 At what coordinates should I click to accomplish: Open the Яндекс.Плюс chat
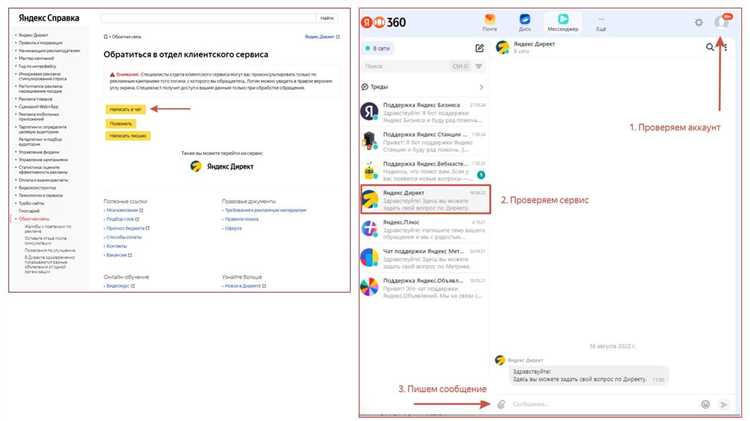pyautogui.click(x=424, y=229)
